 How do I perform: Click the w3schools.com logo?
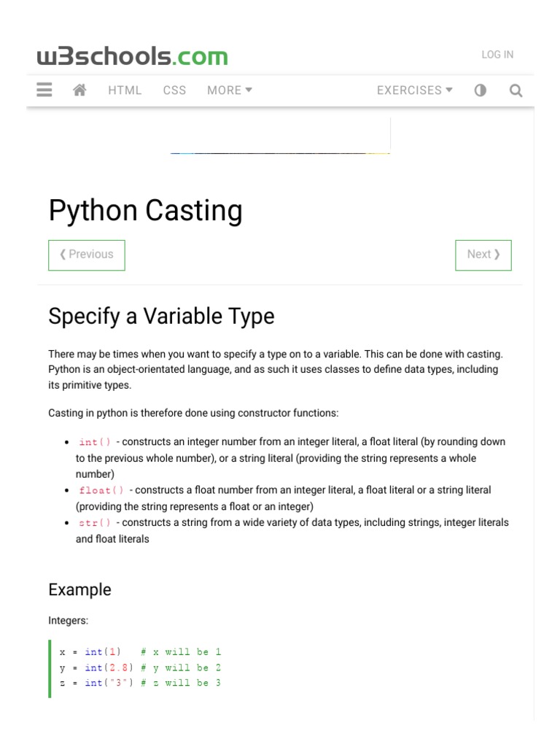[x=132, y=55]
